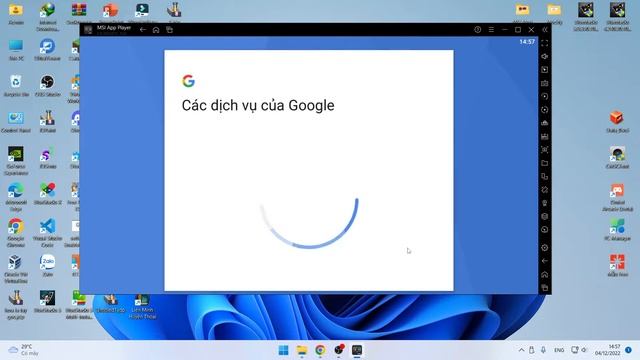Open home screen from the title bar home icon
The height and width of the screenshot is (360, 640).
pos(156,30)
